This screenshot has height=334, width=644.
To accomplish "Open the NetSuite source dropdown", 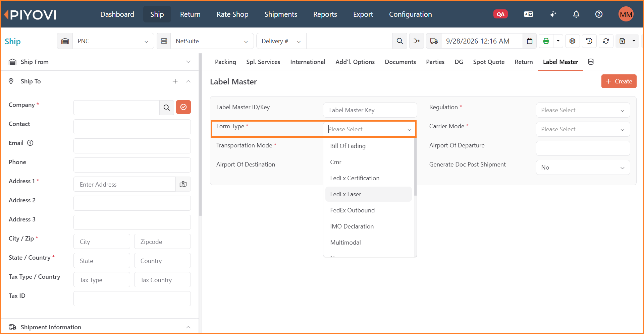I will tap(212, 41).
